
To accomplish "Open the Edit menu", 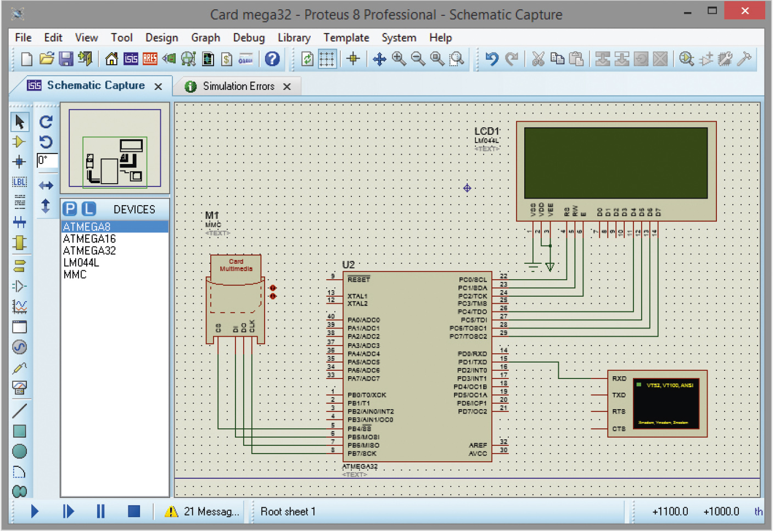I will pos(53,37).
